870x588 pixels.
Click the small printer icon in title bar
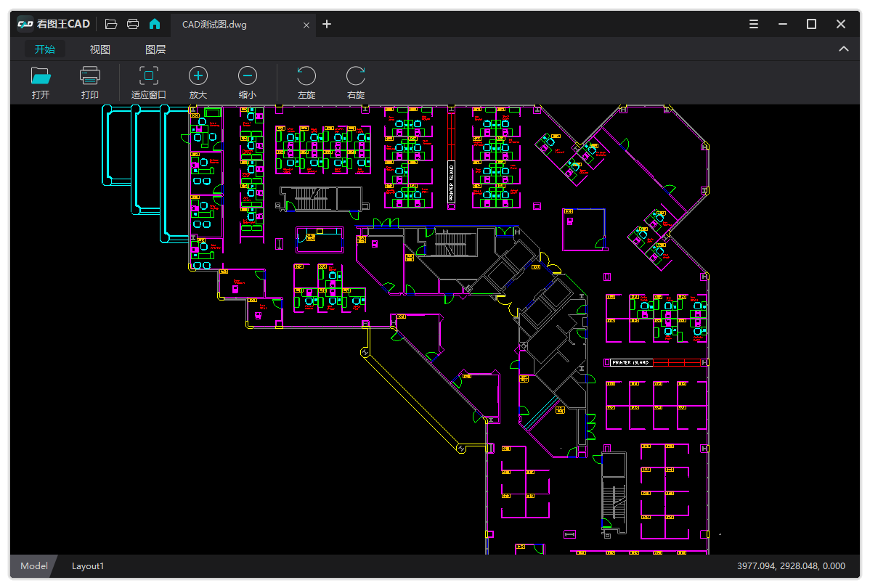[x=133, y=24]
